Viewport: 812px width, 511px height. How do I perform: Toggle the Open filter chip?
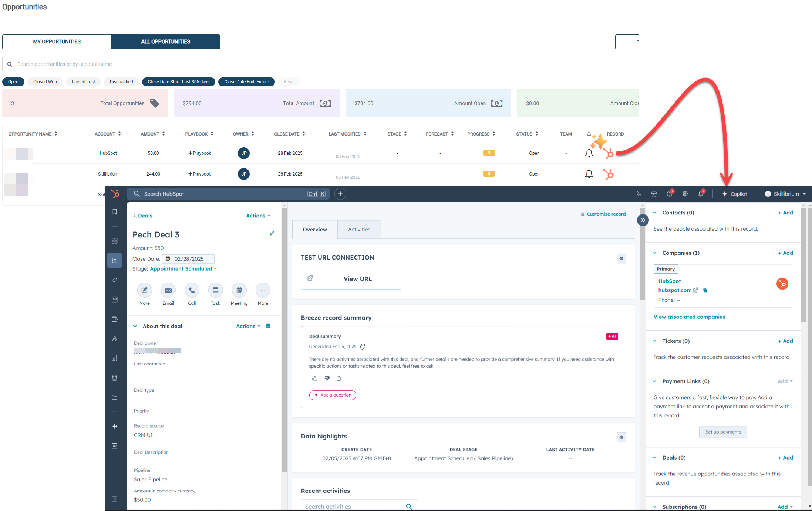(13, 82)
